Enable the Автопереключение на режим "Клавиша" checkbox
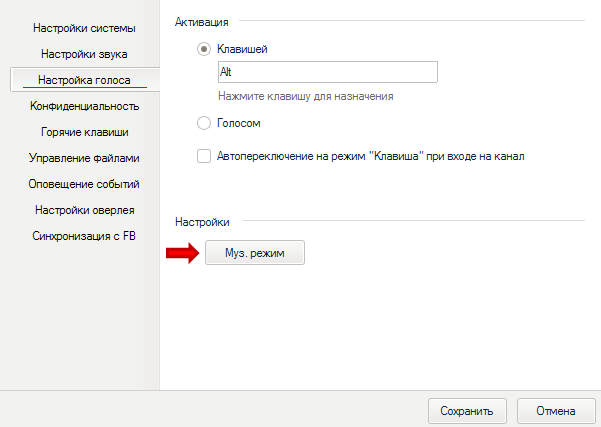Image resolution: width=601 pixels, height=427 pixels. point(204,156)
